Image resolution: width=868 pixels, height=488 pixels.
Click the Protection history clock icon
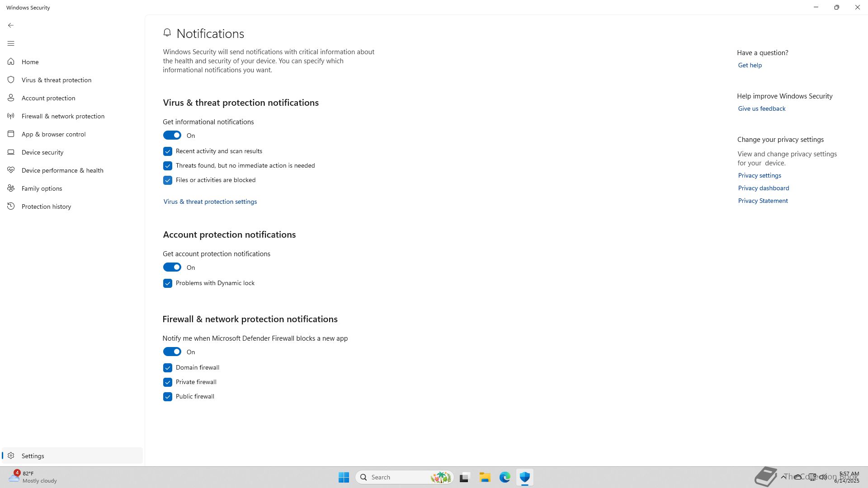pyautogui.click(x=11, y=206)
